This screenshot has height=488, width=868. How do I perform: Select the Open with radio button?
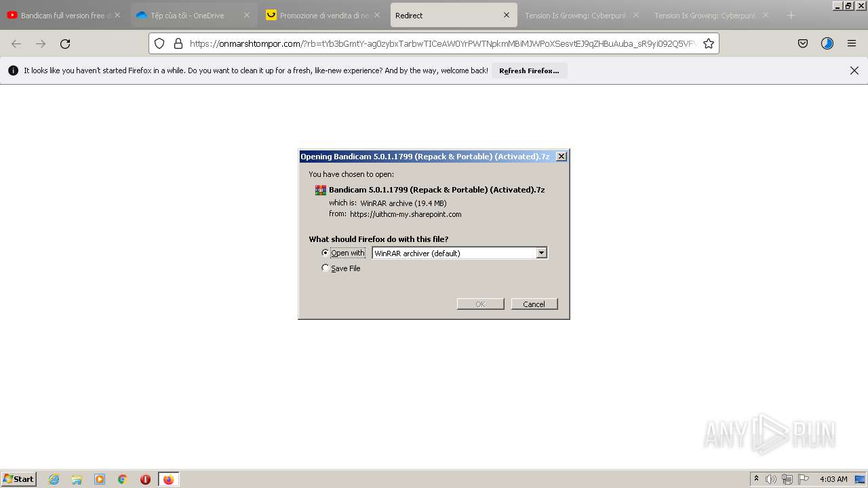click(x=325, y=253)
